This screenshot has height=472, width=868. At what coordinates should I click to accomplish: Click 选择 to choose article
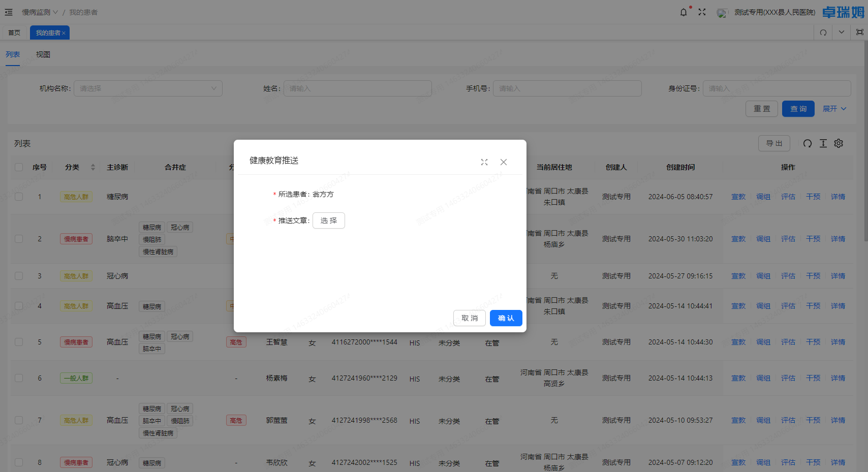[329, 221]
